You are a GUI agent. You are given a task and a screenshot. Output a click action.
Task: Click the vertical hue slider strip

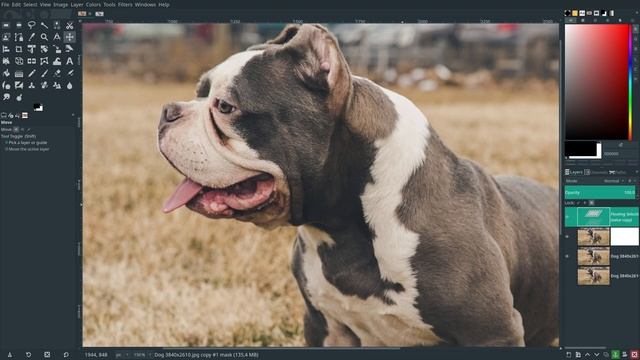(630, 82)
